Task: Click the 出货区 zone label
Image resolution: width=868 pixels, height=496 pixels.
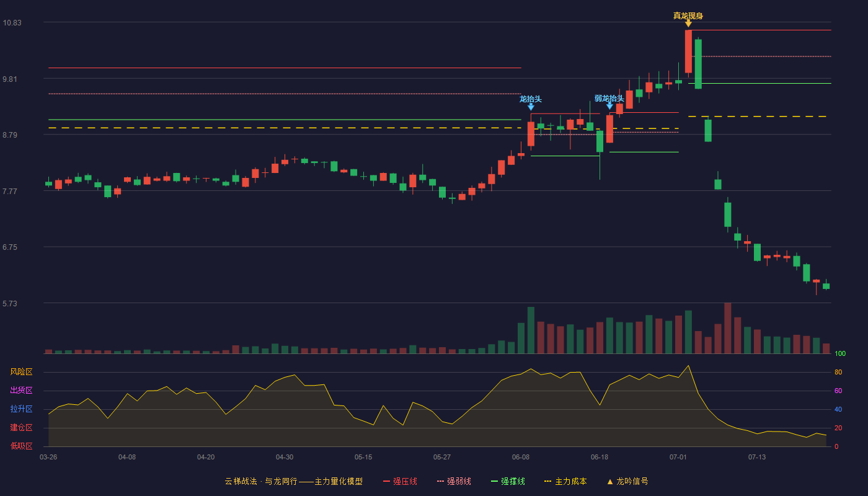Action: pos(21,391)
